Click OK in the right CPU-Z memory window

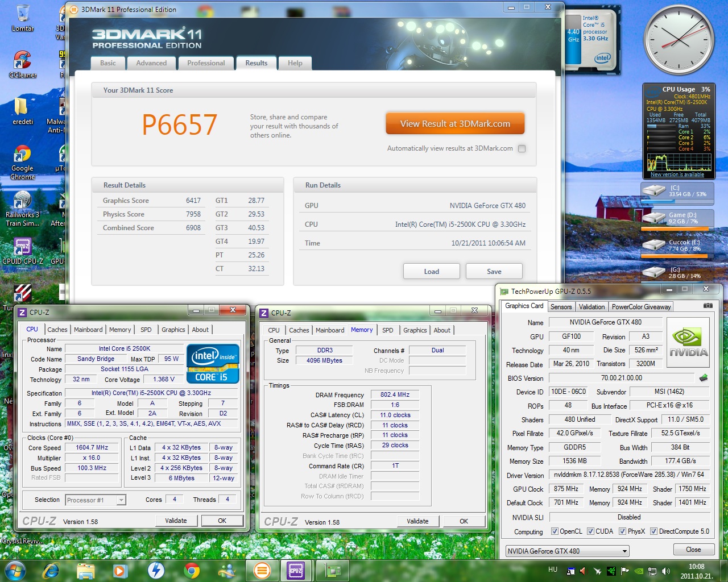(x=464, y=521)
